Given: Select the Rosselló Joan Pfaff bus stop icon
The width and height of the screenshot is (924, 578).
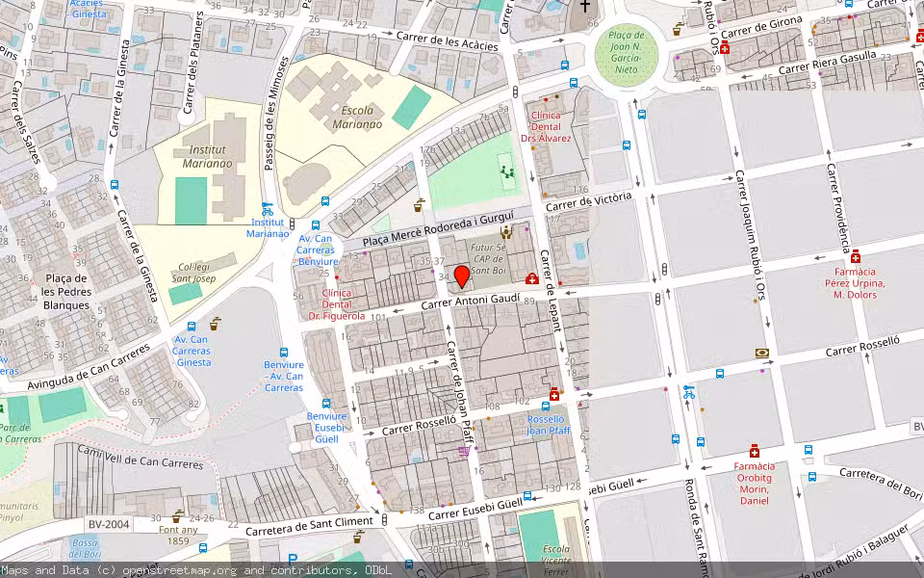Looking at the screenshot, I should pos(546,407).
